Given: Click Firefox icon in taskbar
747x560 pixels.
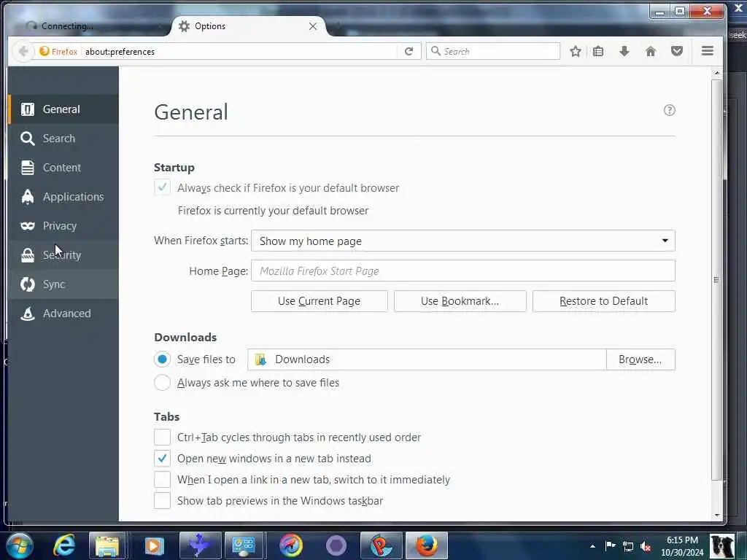Looking at the screenshot, I should (426, 545).
